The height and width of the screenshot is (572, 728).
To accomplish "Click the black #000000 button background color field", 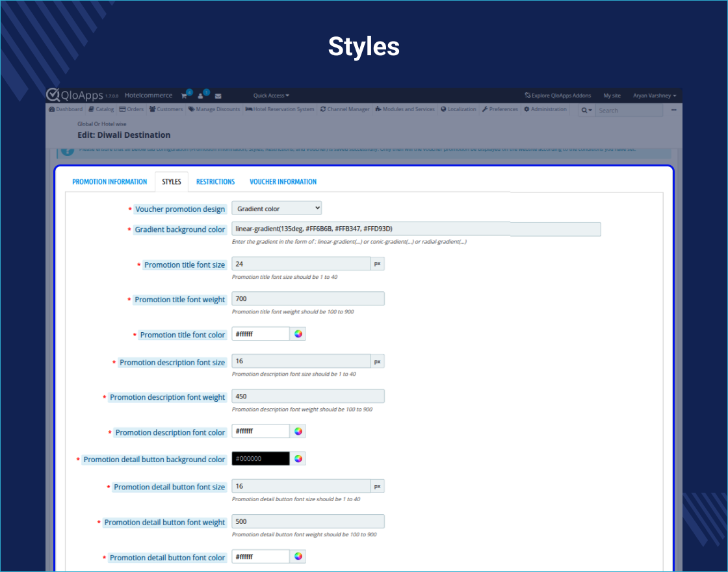I will pos(261,459).
